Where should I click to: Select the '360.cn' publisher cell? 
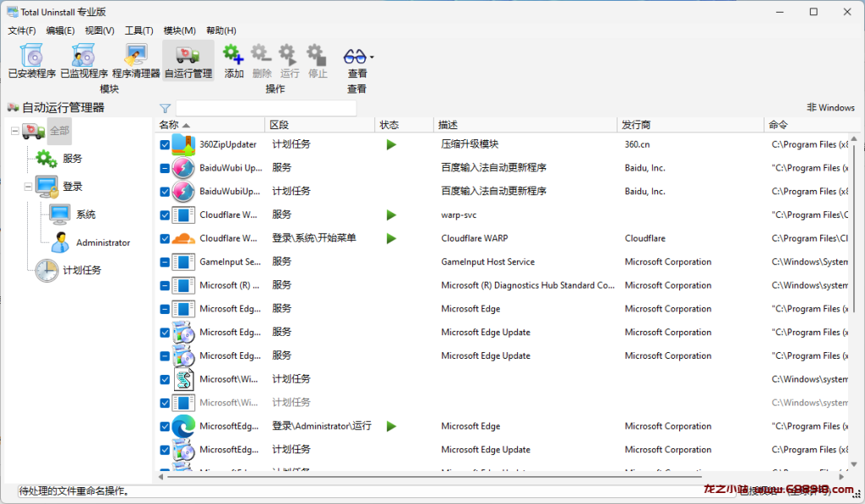[x=637, y=144]
